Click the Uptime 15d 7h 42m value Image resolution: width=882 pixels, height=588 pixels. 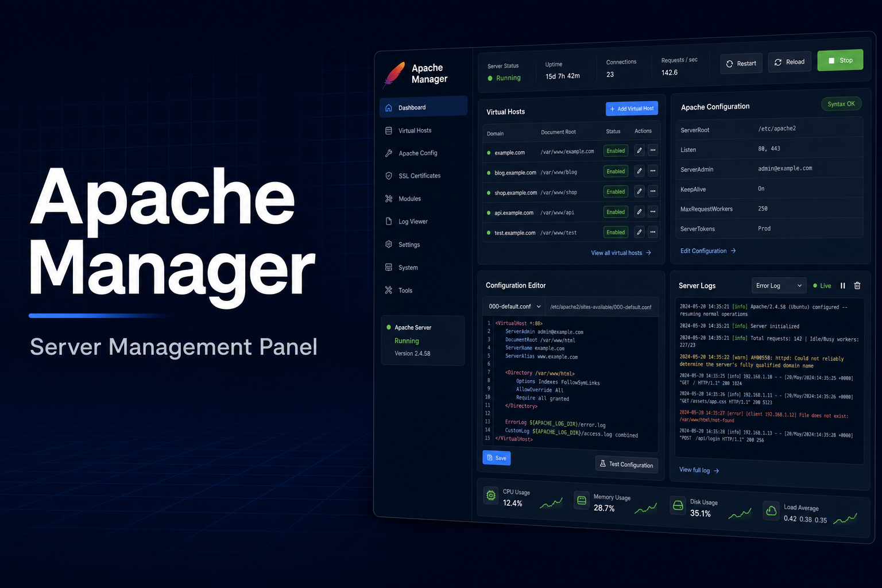tap(563, 76)
